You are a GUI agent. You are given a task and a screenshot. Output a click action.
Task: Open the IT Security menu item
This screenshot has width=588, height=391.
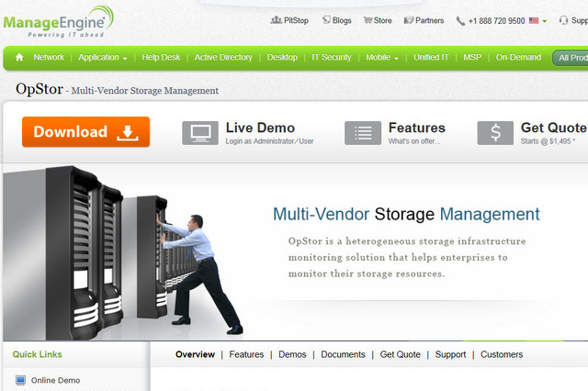pos(332,57)
